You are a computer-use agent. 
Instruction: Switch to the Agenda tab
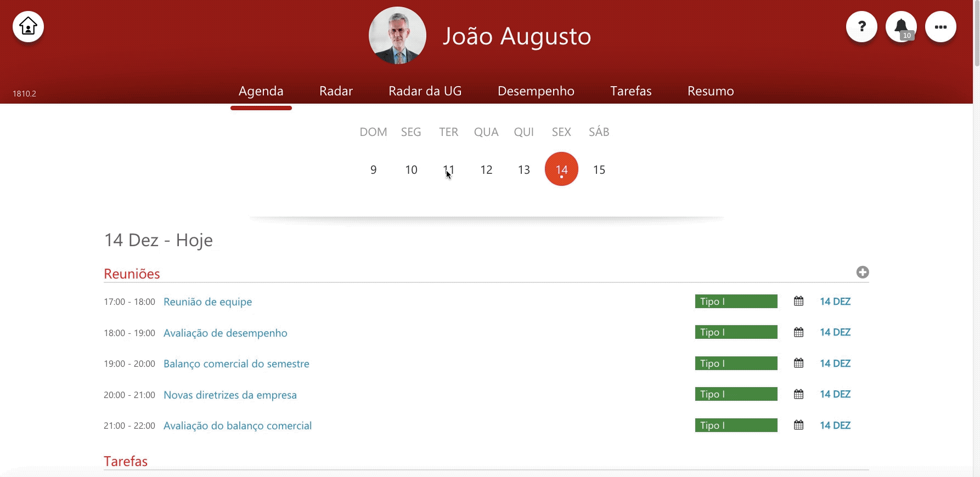click(x=261, y=91)
